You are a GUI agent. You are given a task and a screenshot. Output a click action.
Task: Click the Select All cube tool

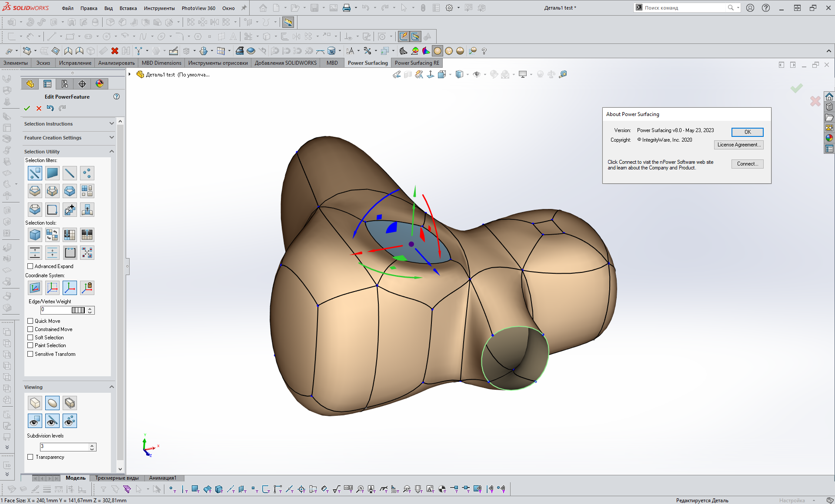tap(35, 235)
